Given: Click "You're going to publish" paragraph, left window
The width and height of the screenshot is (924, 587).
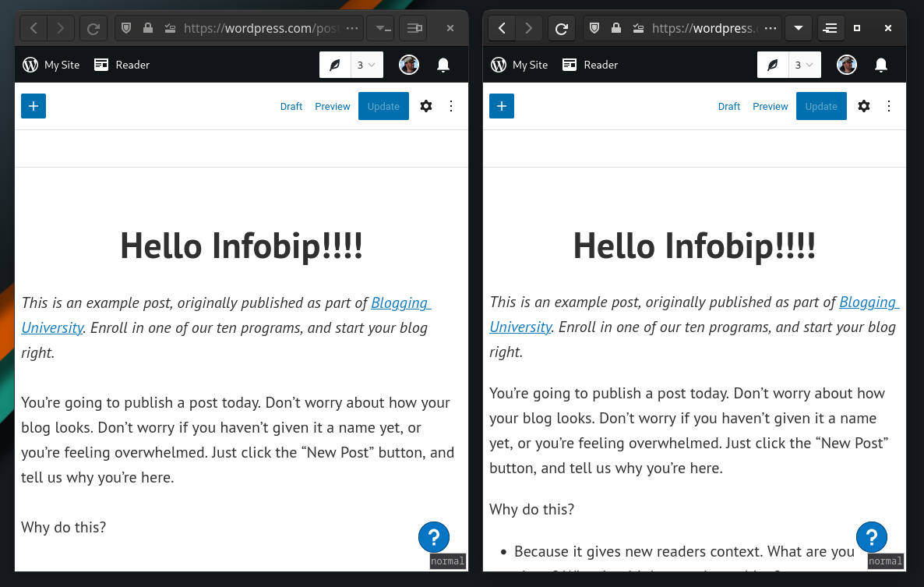Looking at the screenshot, I should (238, 440).
